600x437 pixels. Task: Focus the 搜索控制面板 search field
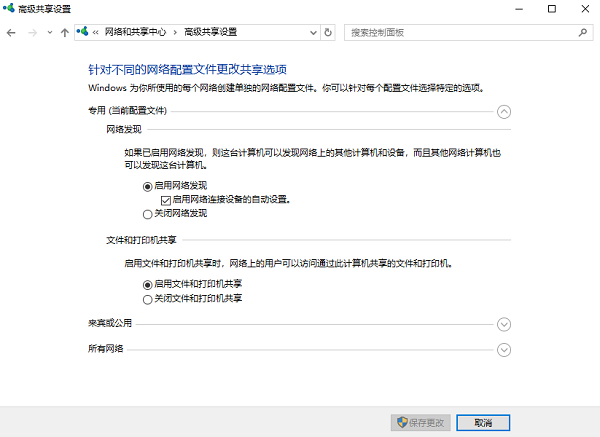click(468, 33)
